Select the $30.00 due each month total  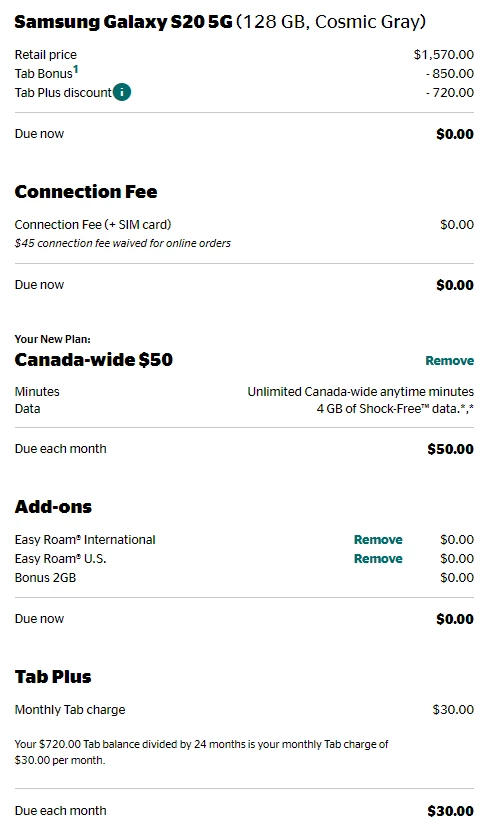451,811
